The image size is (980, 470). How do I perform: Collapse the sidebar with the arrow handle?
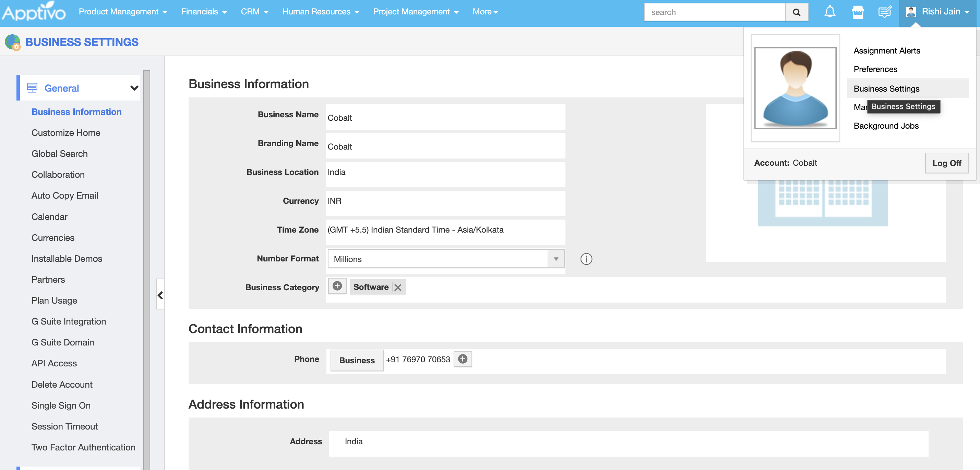(160, 296)
